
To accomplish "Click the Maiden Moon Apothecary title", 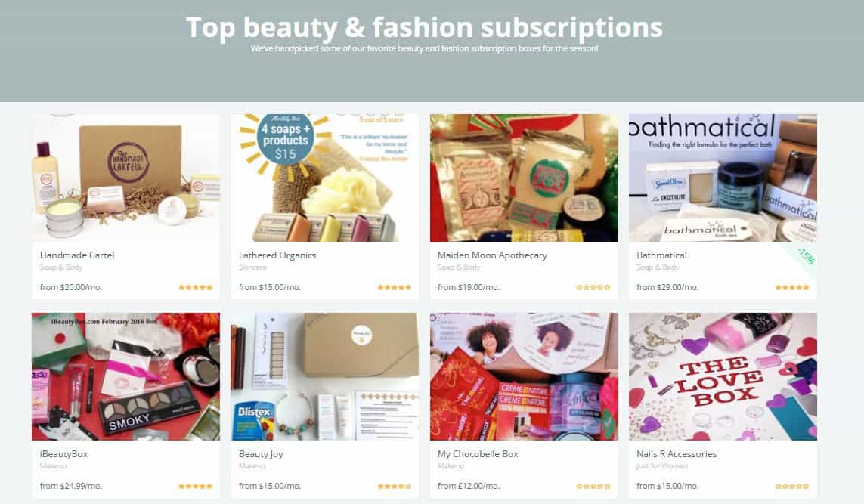I will [492, 255].
